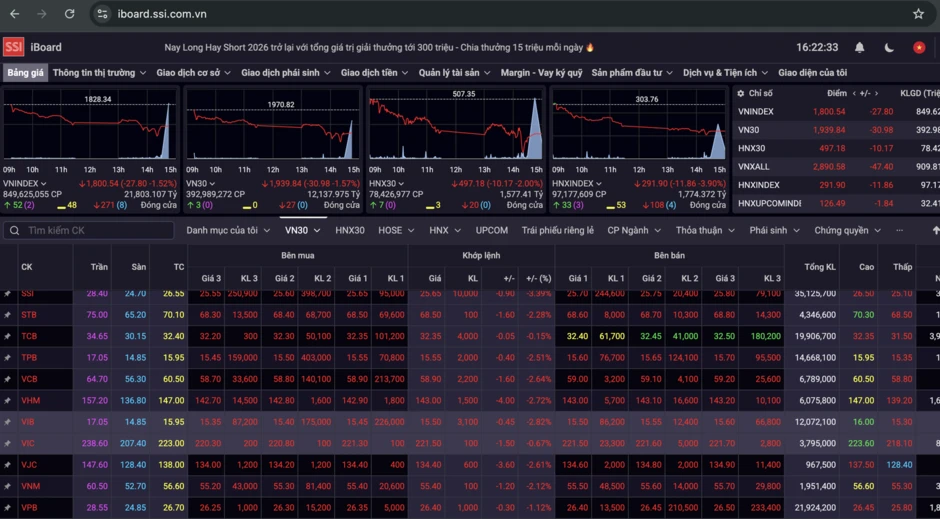This screenshot has height=519, width=940.
Task: View site information icon in address bar
Action: 103,14
